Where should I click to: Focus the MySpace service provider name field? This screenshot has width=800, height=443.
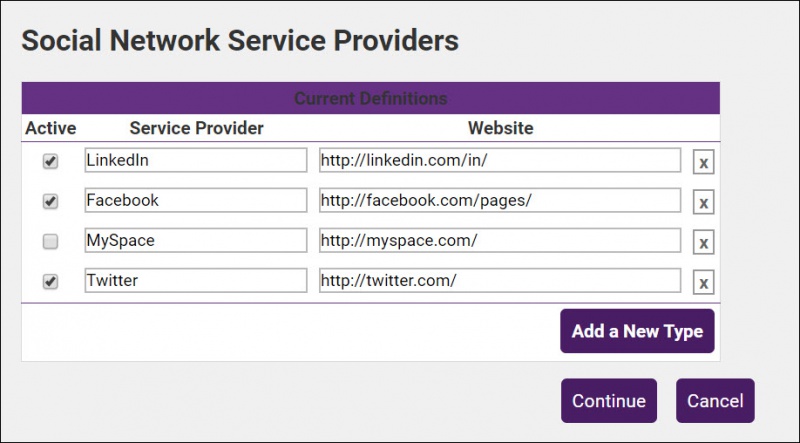(x=196, y=241)
